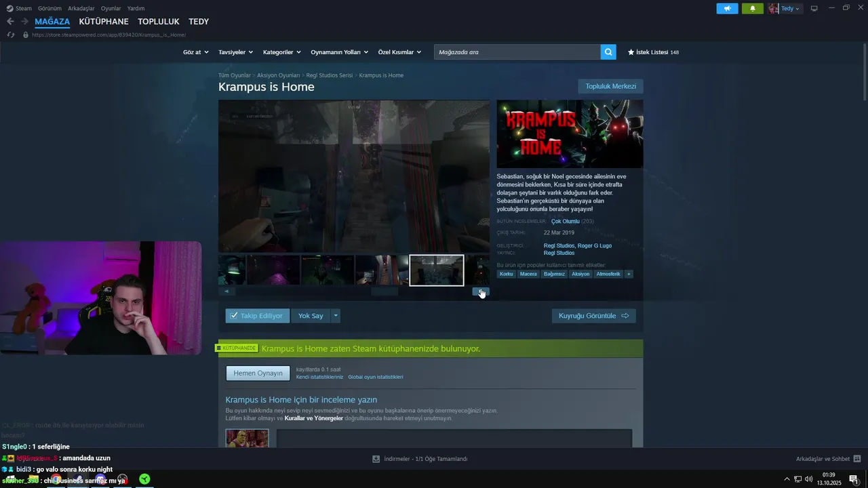The width and height of the screenshot is (868, 488).
Task: Select the fourth hallway screenshot thumbnail
Action: point(382,270)
